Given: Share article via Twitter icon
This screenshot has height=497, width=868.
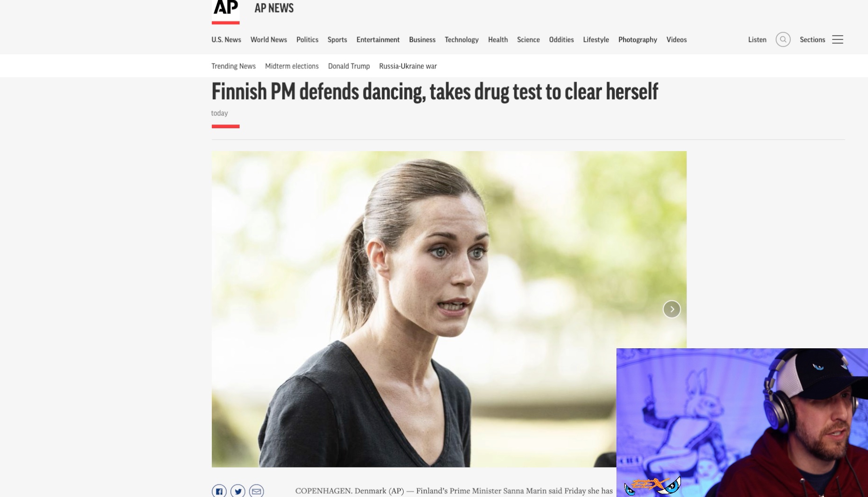Looking at the screenshot, I should pos(238,491).
